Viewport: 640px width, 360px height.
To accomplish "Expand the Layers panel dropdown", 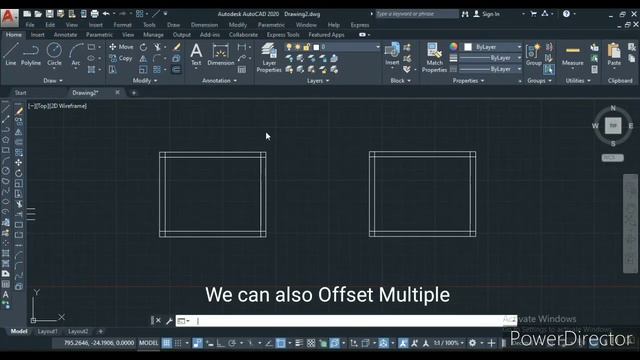I will (318, 81).
